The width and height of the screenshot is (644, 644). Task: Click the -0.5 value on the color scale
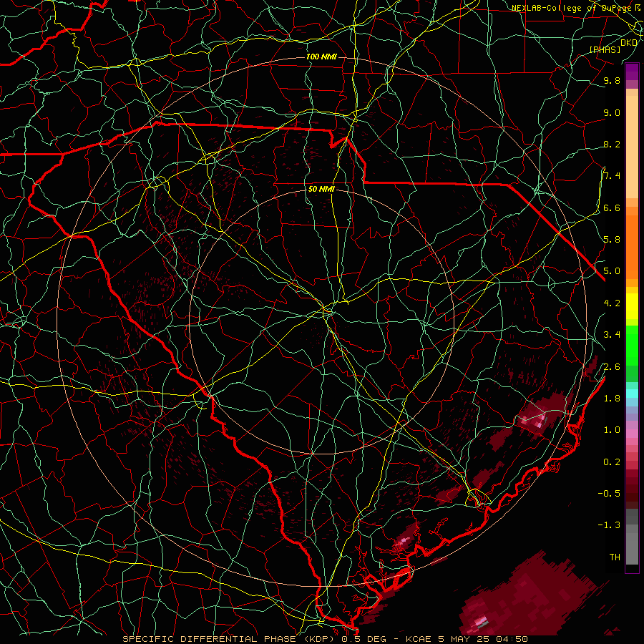pyautogui.click(x=610, y=494)
